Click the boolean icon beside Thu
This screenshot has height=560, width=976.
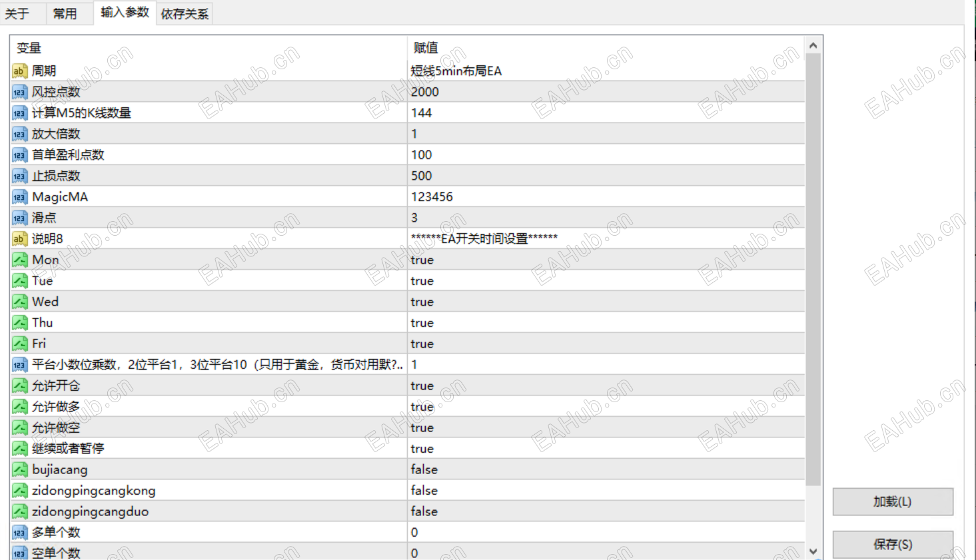coord(19,323)
